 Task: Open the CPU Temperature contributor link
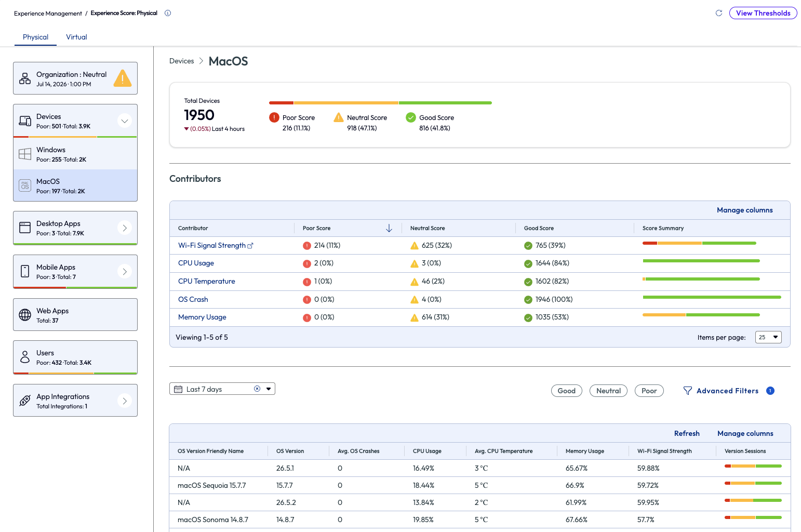(207, 281)
